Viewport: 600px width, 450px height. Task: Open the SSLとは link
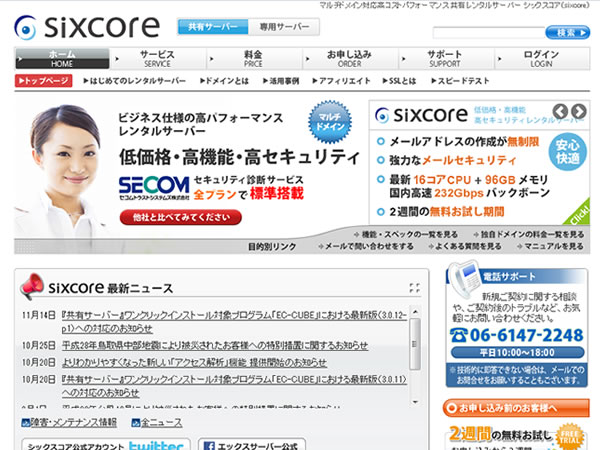399,81
